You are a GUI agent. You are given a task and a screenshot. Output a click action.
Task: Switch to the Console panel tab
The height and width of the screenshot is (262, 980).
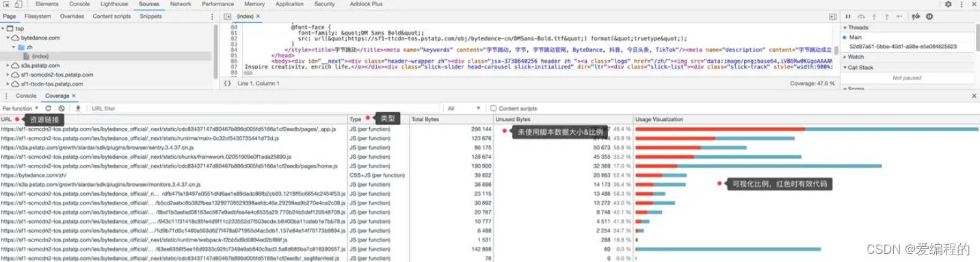79,4
